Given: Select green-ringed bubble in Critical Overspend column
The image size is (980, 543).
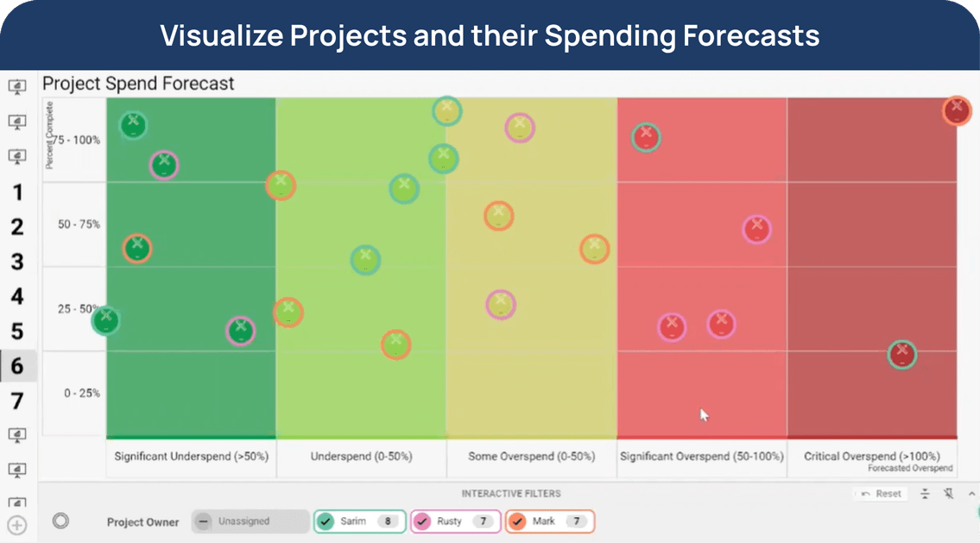Looking at the screenshot, I should click(x=901, y=354).
